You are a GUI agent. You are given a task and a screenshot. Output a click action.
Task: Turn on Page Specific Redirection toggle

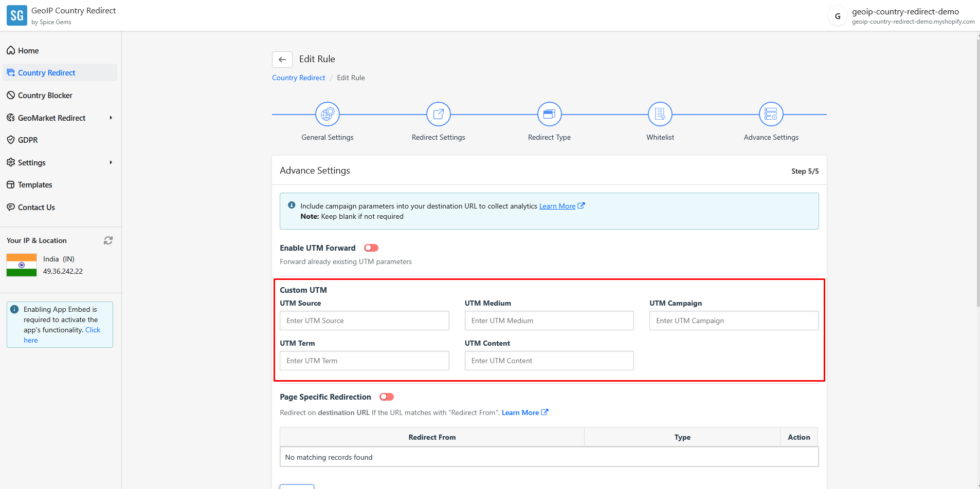pos(386,397)
